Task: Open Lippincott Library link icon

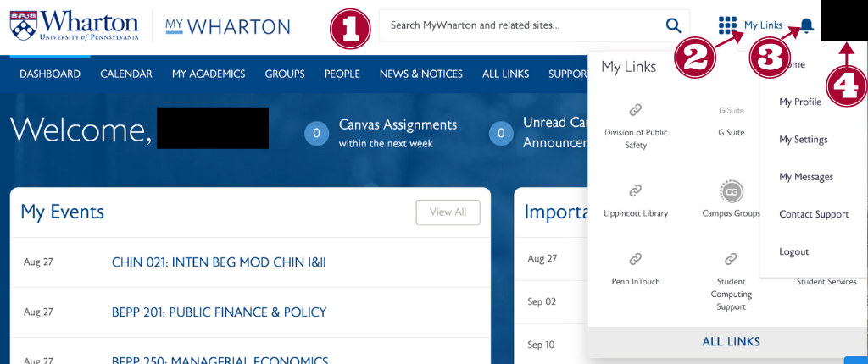Action: point(636,191)
